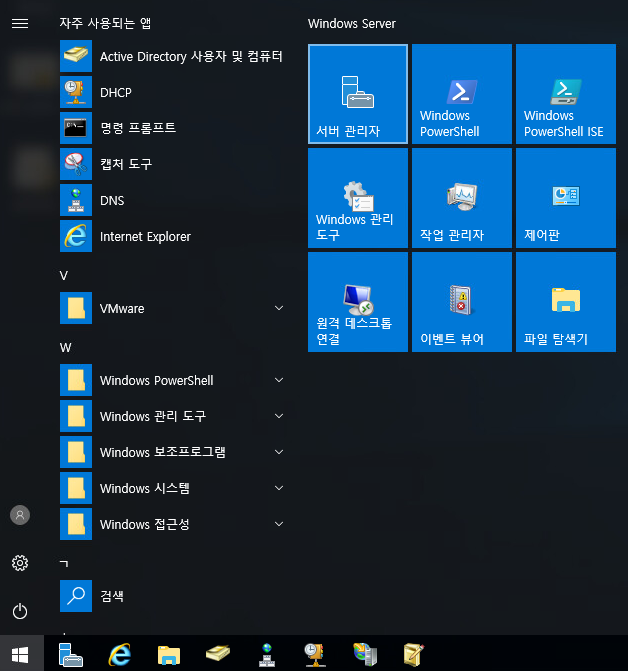
Task: Click the 'V' alphabet section header
Action: click(64, 276)
